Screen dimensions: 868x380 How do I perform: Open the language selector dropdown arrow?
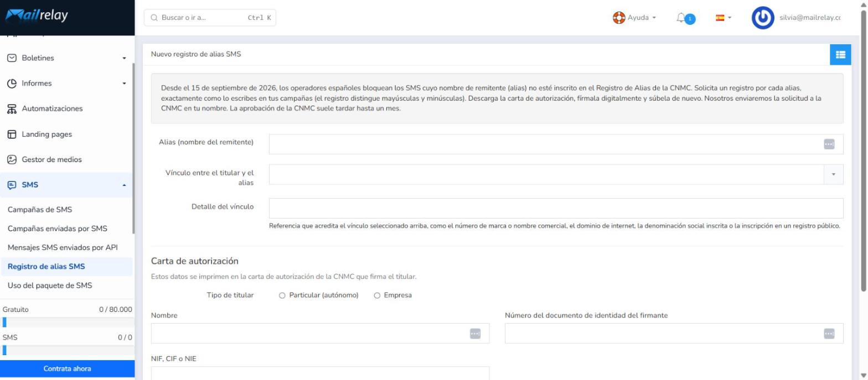[x=730, y=18]
